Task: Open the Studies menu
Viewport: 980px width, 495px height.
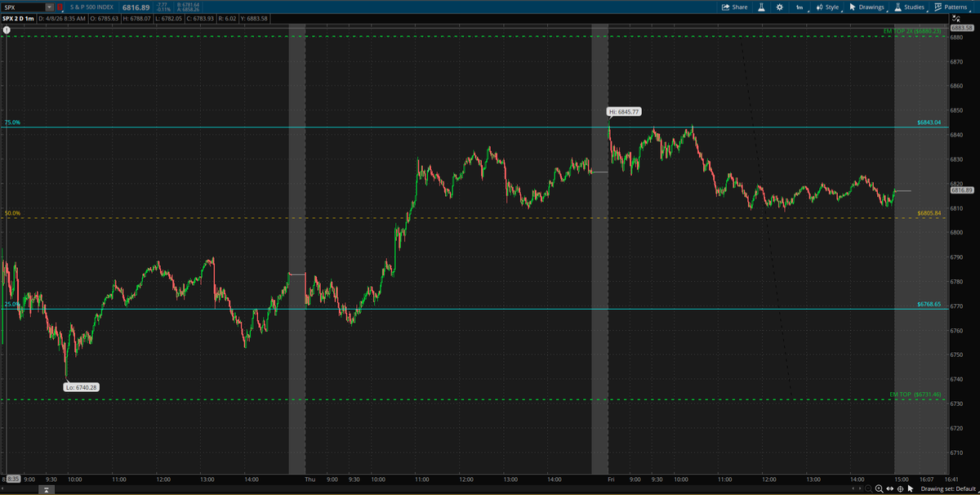Action: (x=911, y=7)
